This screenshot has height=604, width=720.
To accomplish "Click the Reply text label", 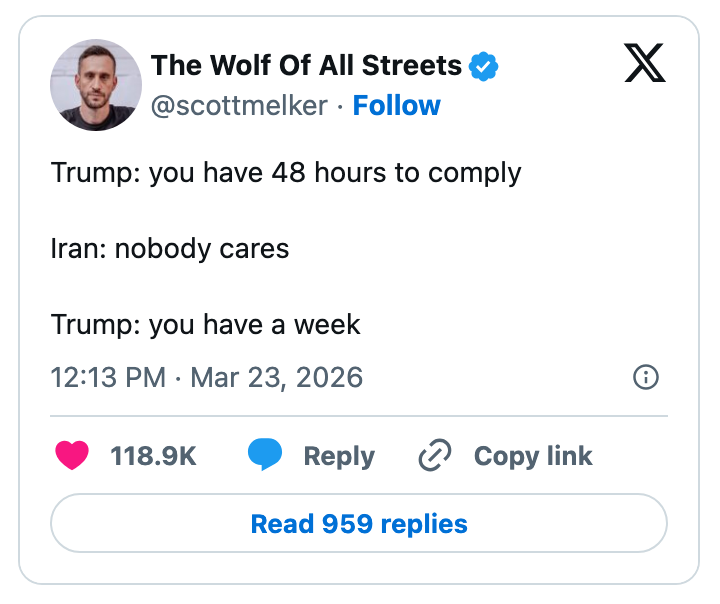I will [x=339, y=456].
